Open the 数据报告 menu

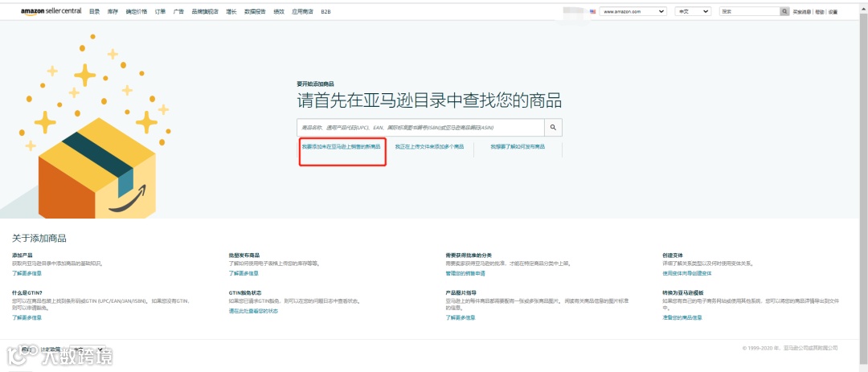[256, 11]
